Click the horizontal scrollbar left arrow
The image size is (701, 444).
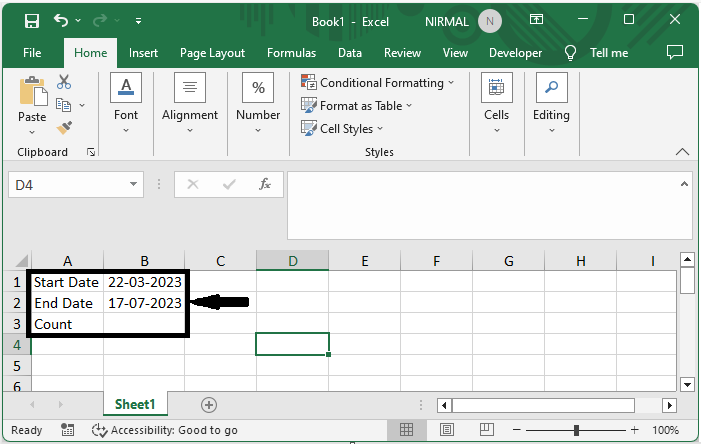coord(444,406)
